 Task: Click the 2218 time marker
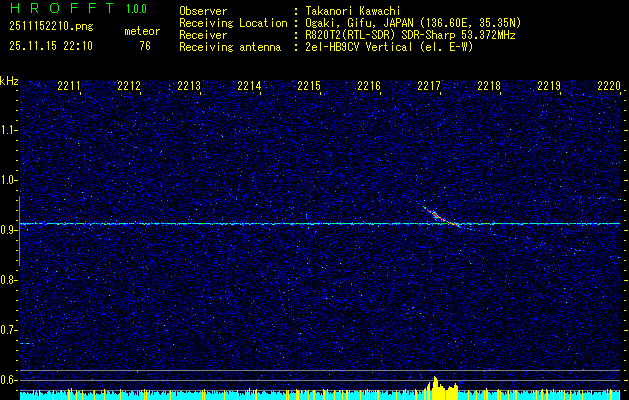(x=489, y=86)
